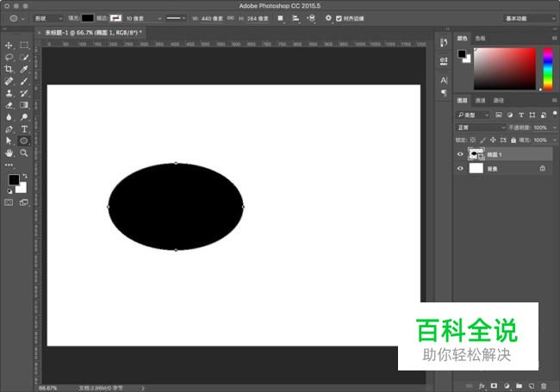560x392 pixels.
Task: Select the Healing Brush tool
Action: pyautogui.click(x=9, y=81)
